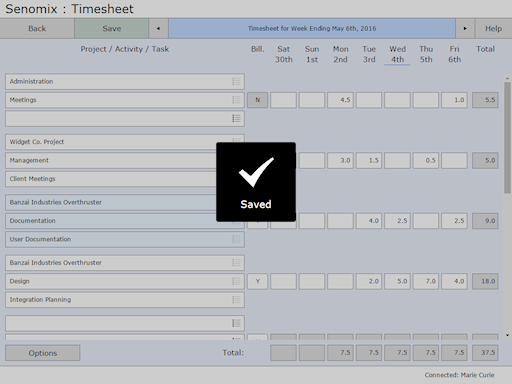Select the Wed 4th column header
This screenshot has width=512, height=384.
coord(397,54)
